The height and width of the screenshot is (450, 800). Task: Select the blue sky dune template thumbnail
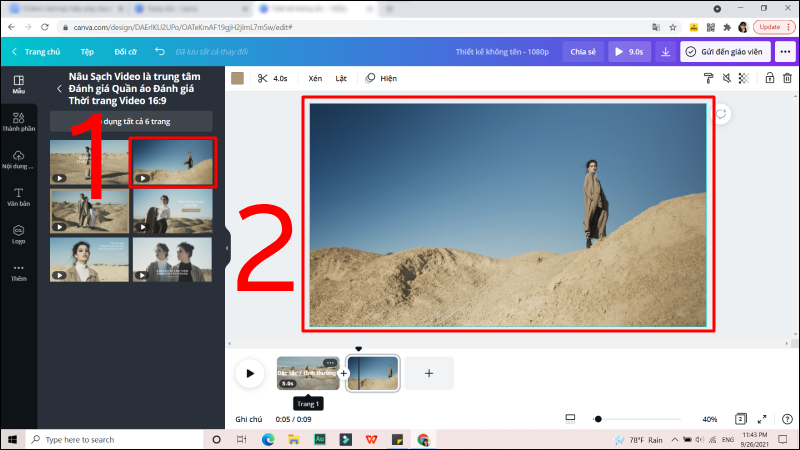(x=172, y=162)
